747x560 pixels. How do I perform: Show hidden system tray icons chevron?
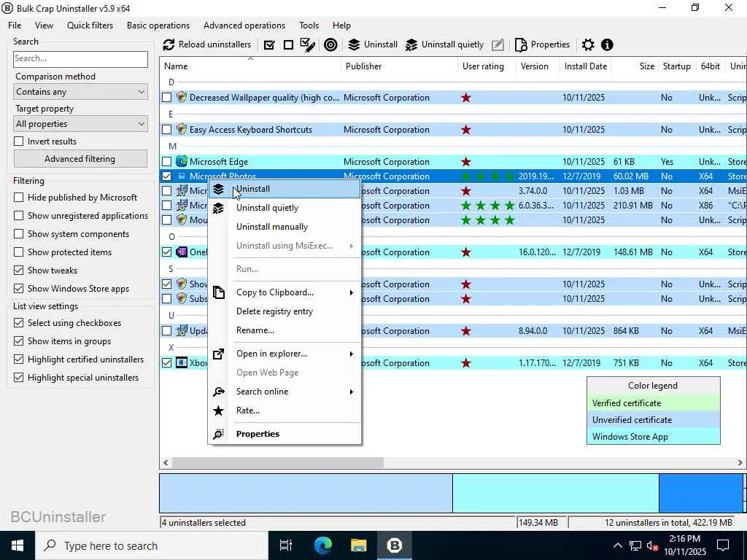(x=617, y=545)
